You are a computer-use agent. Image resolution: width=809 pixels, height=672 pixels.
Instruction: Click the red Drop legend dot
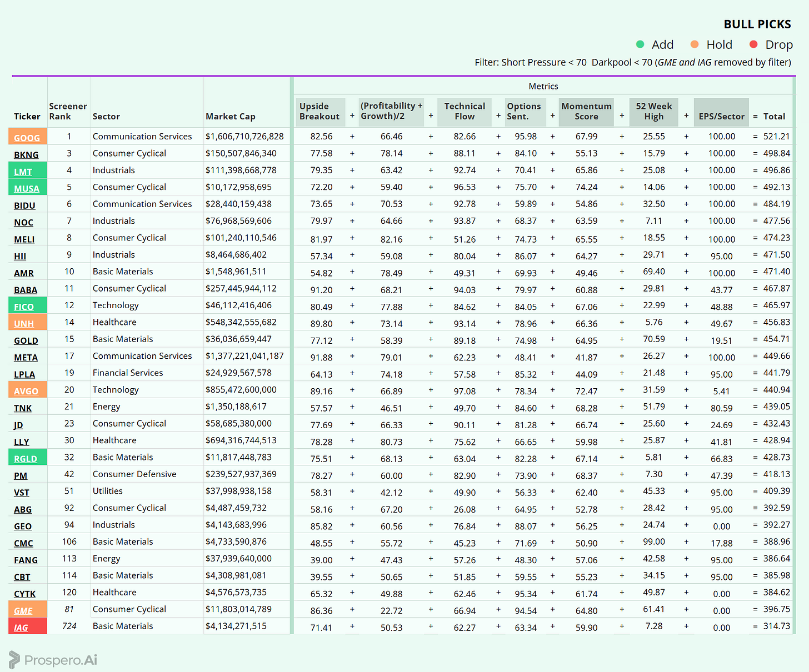point(753,44)
